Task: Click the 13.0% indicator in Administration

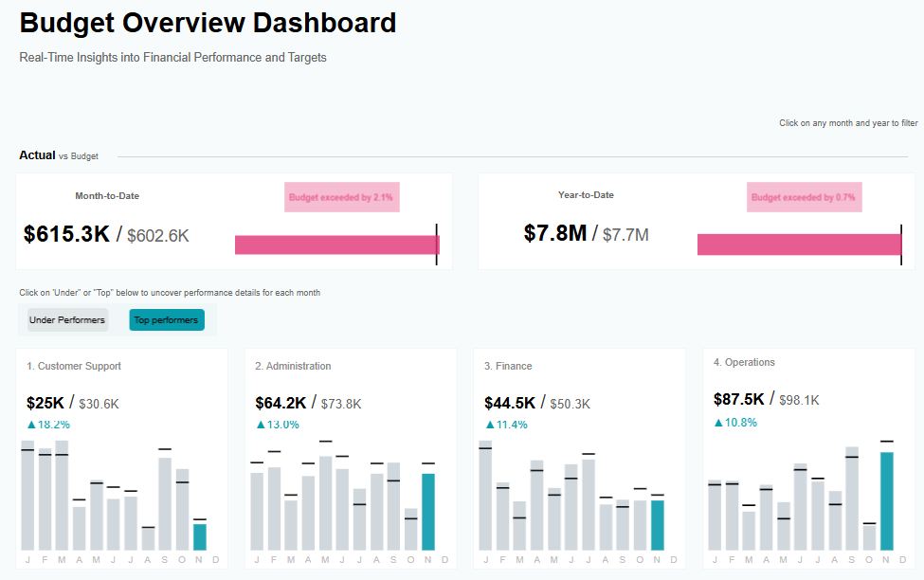Action: coord(278,425)
